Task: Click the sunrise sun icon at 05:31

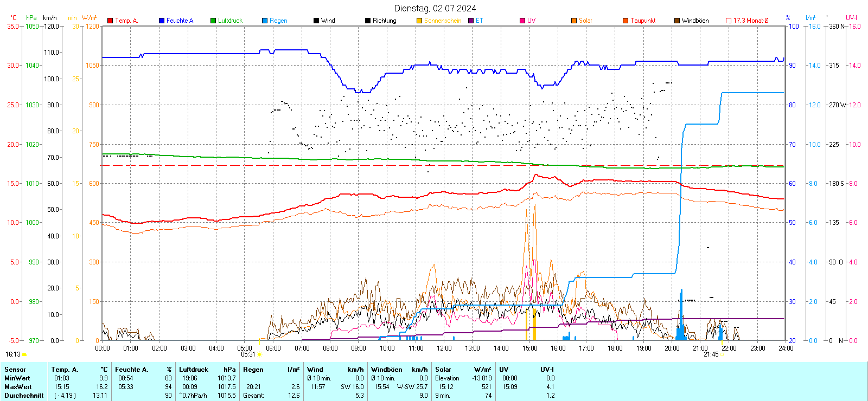Action: coord(259,354)
